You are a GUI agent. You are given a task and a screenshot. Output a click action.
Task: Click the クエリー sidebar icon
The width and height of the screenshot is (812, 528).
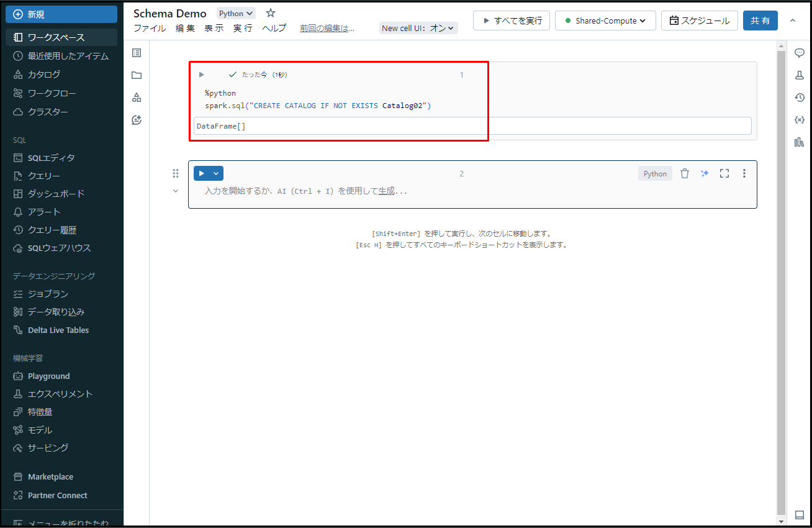click(18, 176)
